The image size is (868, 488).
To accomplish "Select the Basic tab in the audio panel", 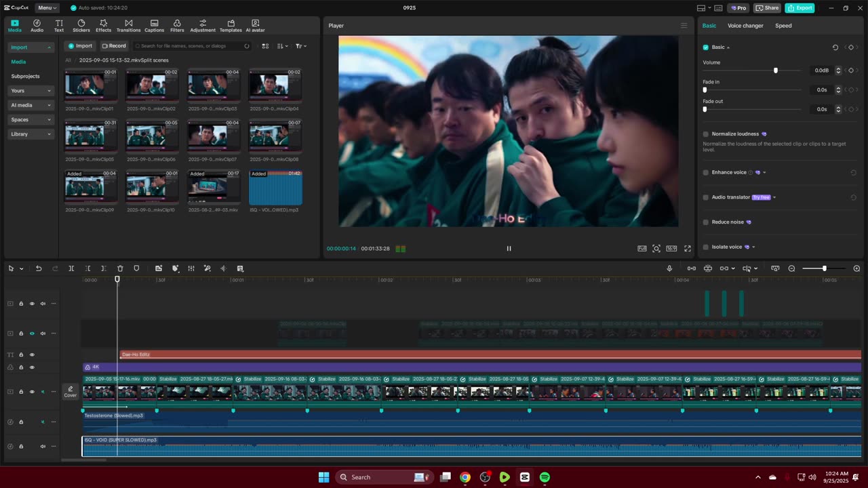I will coord(709,26).
